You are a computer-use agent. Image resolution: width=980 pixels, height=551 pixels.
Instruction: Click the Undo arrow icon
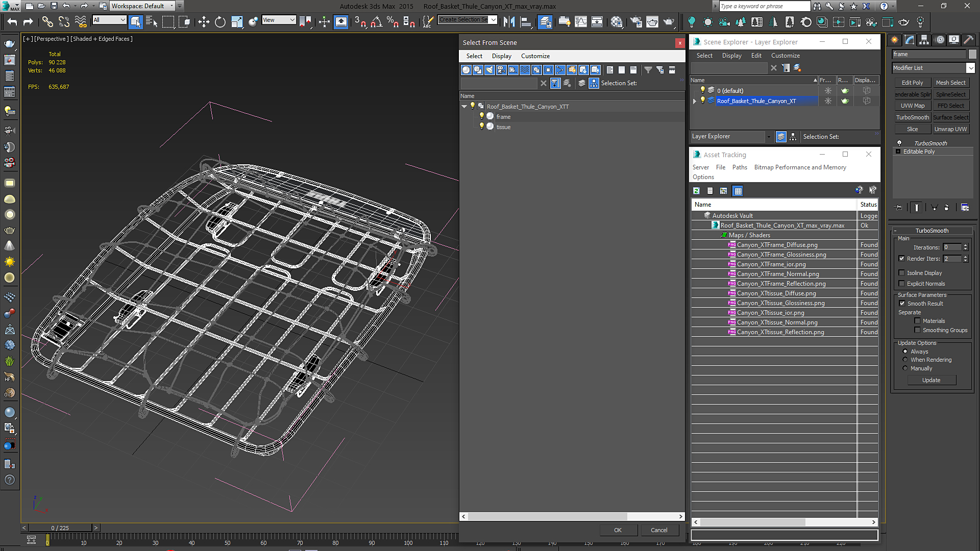click(x=12, y=22)
